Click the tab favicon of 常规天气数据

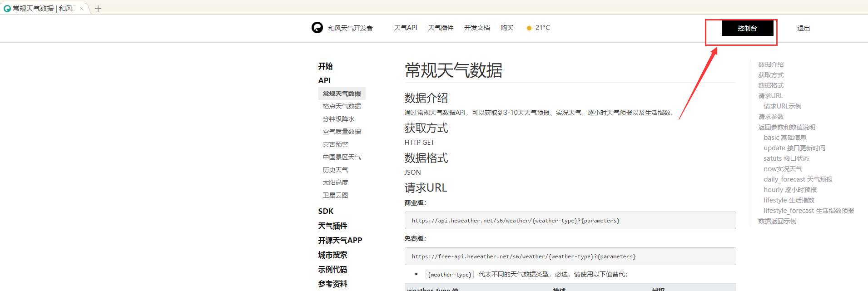[7, 9]
